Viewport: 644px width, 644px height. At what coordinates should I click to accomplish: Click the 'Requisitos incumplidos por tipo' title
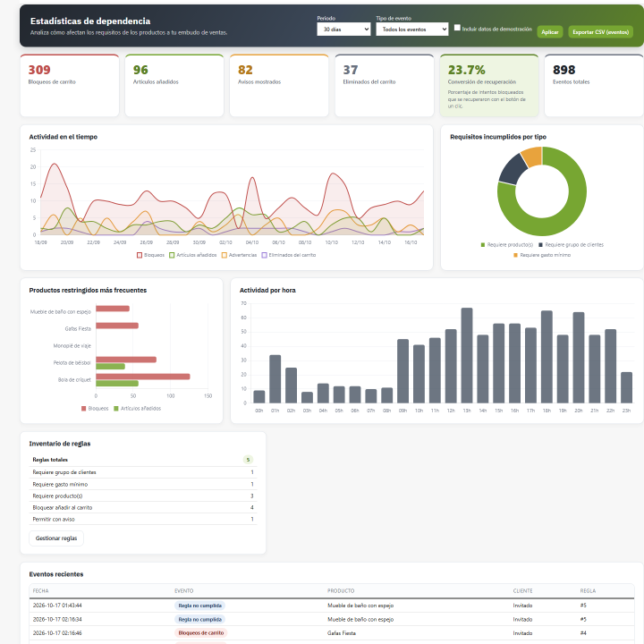coord(498,137)
